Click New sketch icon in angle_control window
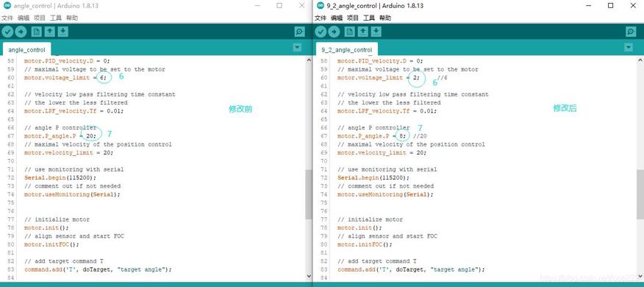 (x=37, y=32)
